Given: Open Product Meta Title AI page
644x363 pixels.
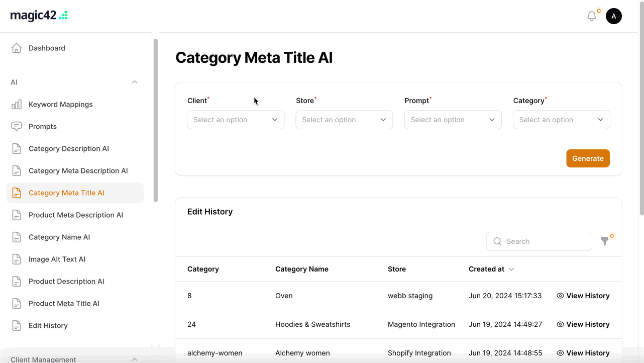Looking at the screenshot, I should 64,304.
